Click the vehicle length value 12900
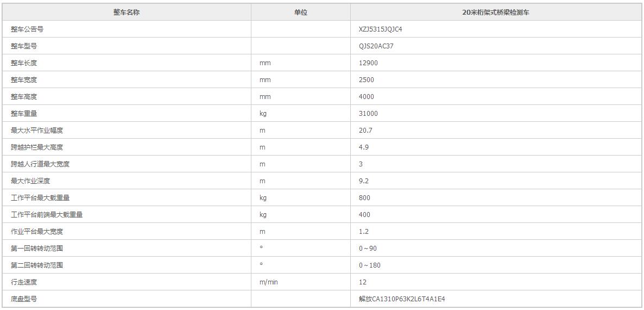The image size is (644, 310). (368, 63)
